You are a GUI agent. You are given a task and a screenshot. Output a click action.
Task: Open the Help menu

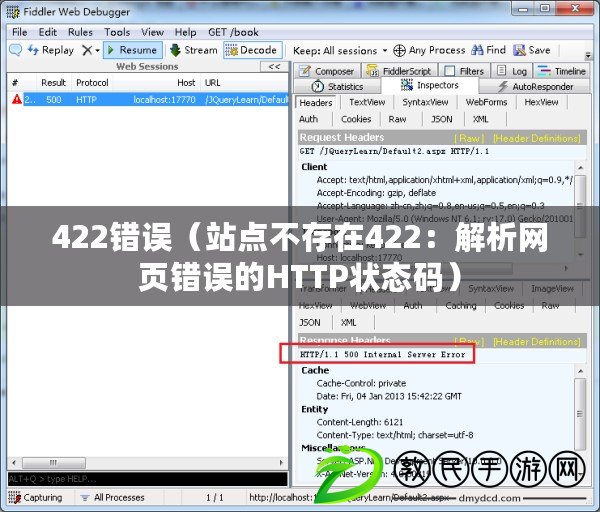pyautogui.click(x=186, y=32)
